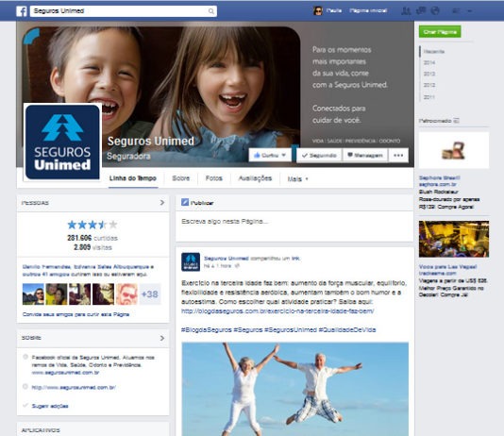Expand the Mais tab dropdown
This screenshot has width=504, height=436.
297,179
